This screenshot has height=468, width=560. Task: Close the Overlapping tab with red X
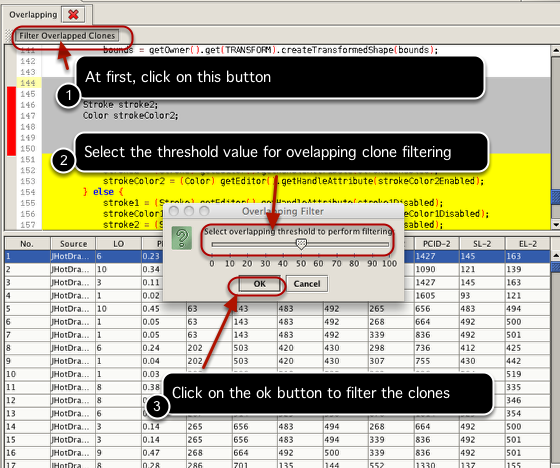click(73, 15)
